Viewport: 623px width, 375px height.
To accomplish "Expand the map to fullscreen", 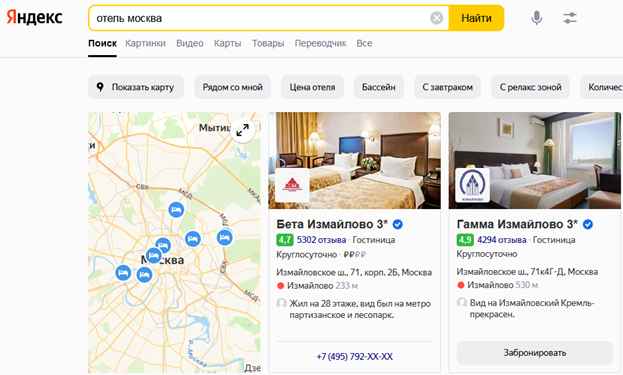I will coord(242,130).
